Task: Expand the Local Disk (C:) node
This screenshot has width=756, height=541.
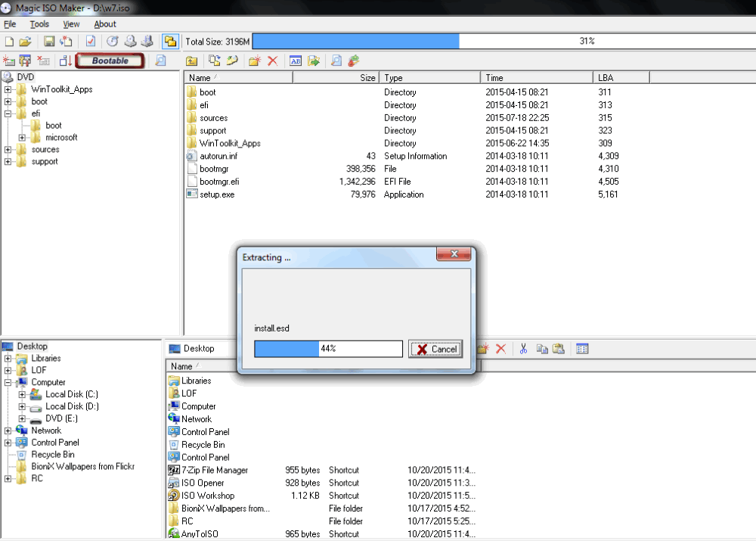Action: (22, 394)
